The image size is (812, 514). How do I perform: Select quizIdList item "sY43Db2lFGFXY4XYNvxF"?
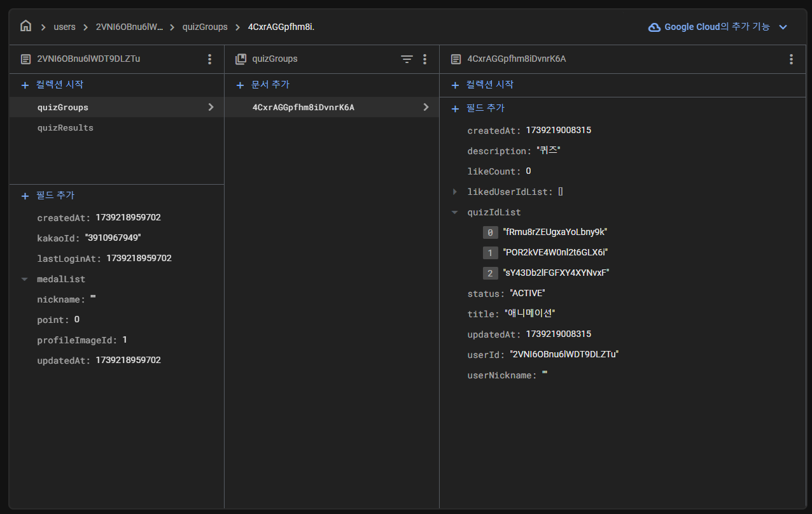[556, 273]
